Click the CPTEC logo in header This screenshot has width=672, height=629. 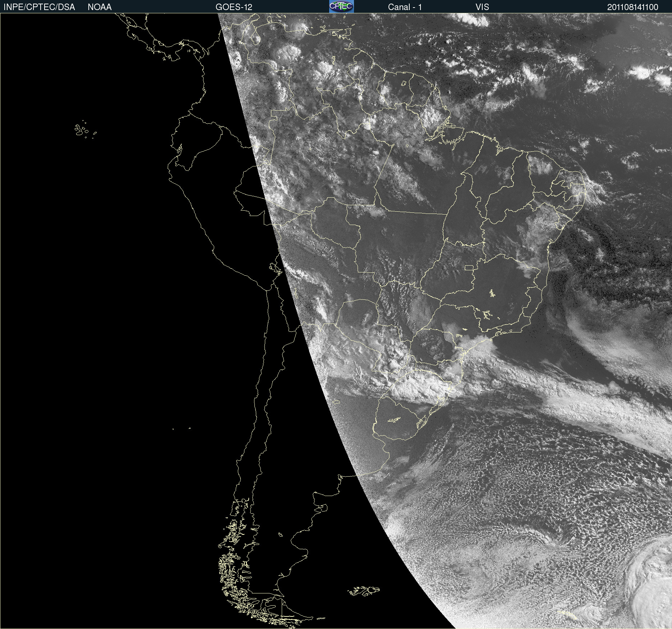point(341,6)
